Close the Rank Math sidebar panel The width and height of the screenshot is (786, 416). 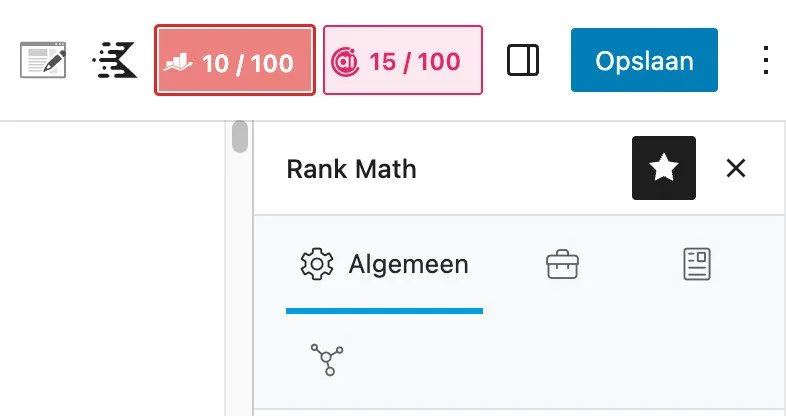736,168
